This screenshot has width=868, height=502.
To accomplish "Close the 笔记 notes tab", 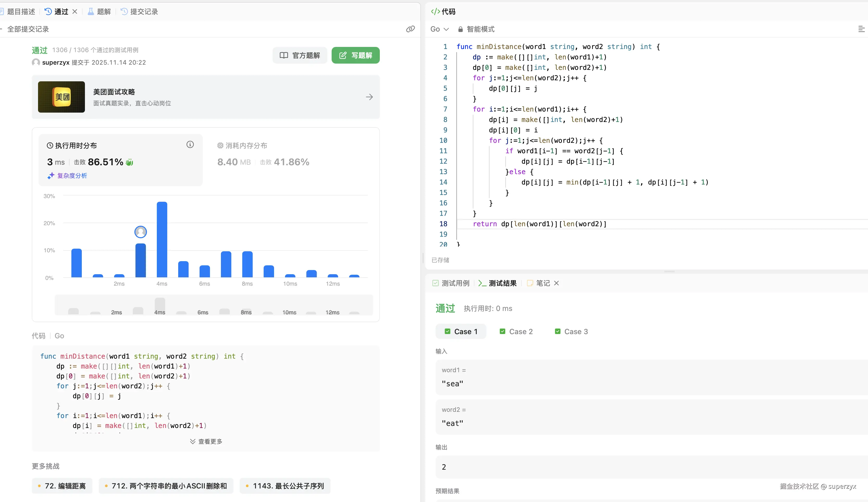I will (x=556, y=283).
